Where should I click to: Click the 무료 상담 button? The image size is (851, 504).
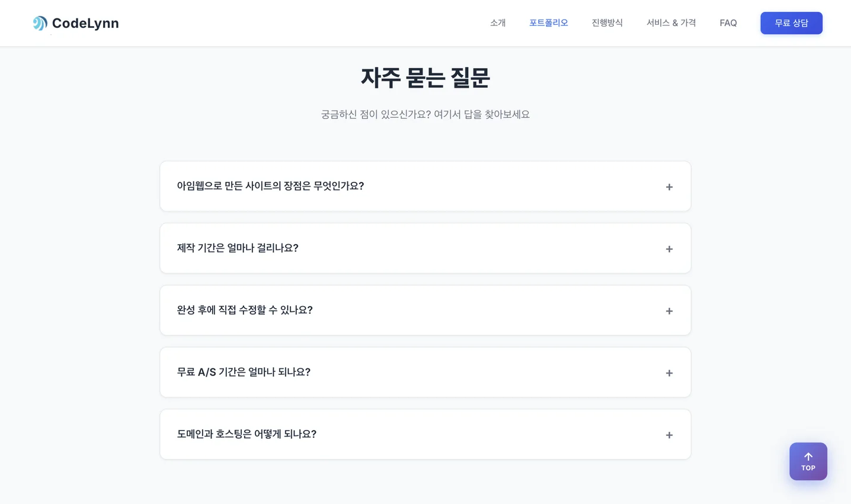791,23
